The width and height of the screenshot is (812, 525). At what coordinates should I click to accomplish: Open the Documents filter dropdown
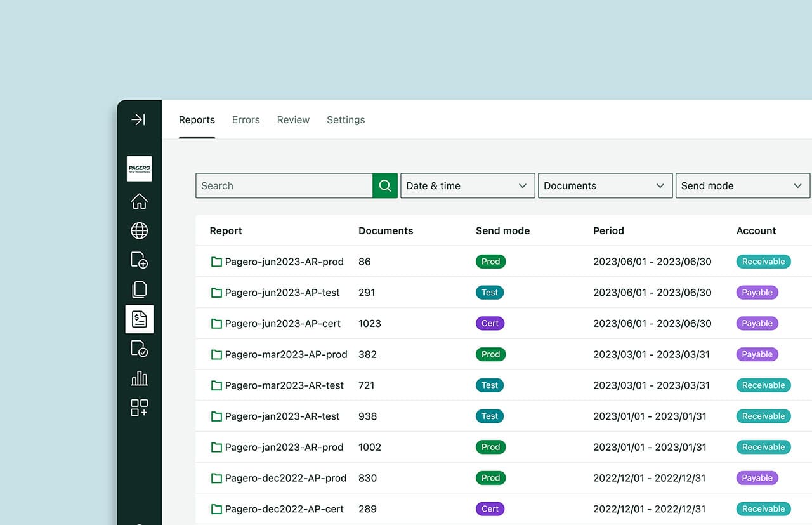(605, 185)
